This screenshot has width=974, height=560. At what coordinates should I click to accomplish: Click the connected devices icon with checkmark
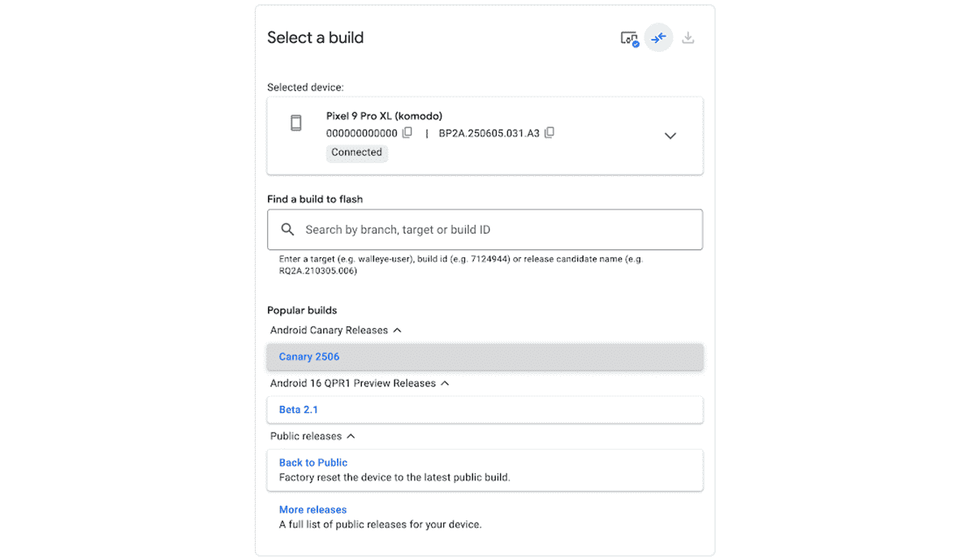(629, 38)
